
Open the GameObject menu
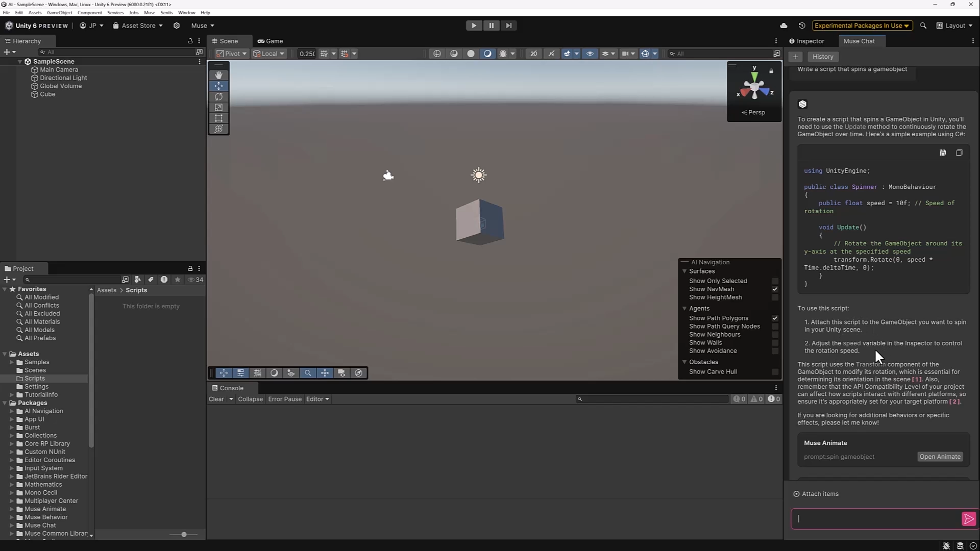59,12
